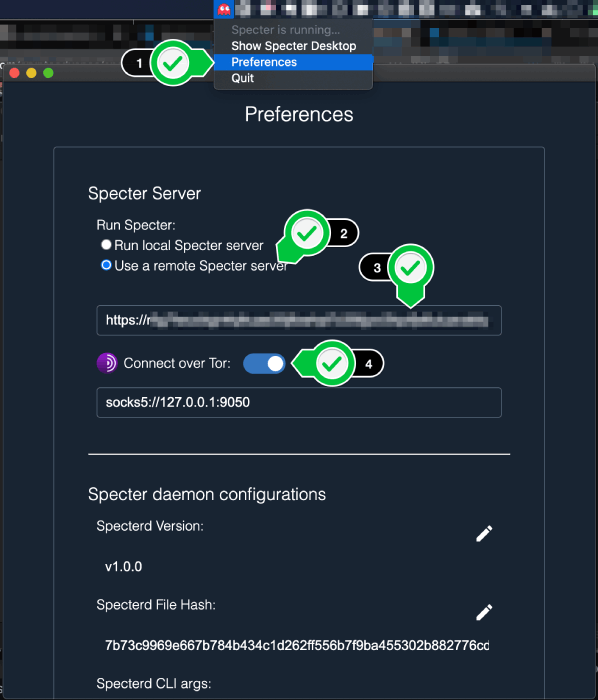Image resolution: width=598 pixels, height=700 pixels.
Task: Click the green checkmark badge numbered 1
Action: click(x=173, y=63)
